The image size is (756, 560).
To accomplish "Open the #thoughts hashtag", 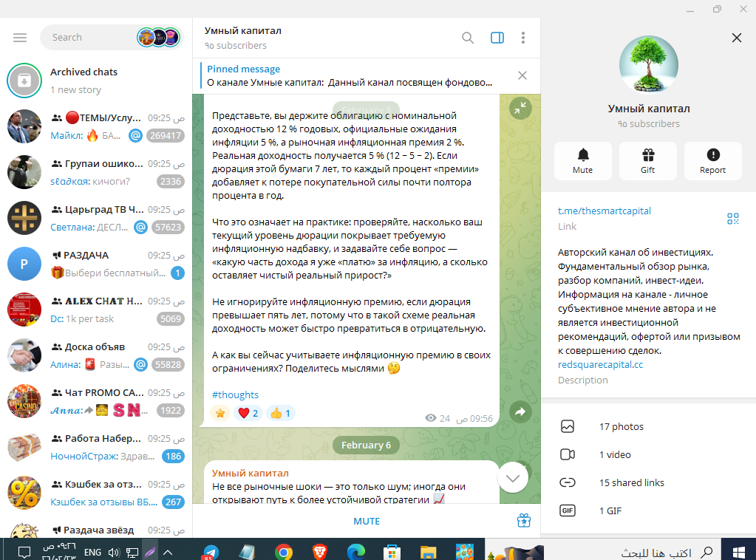I will [x=235, y=395].
